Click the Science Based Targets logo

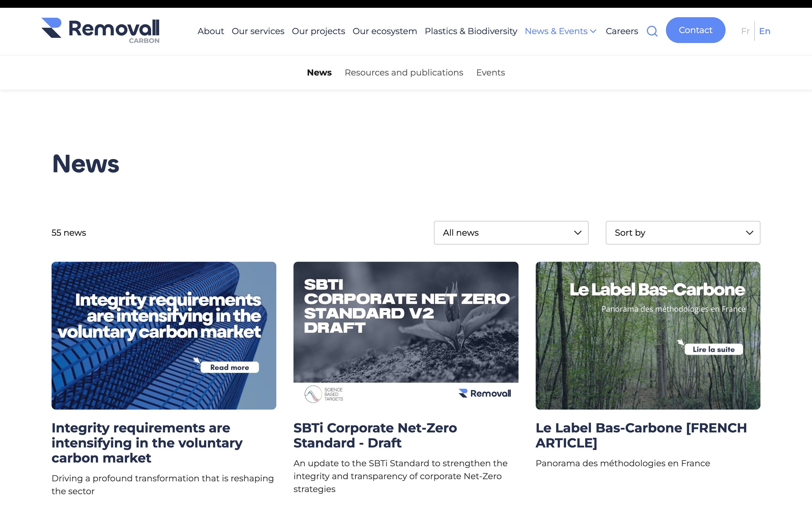click(x=324, y=394)
